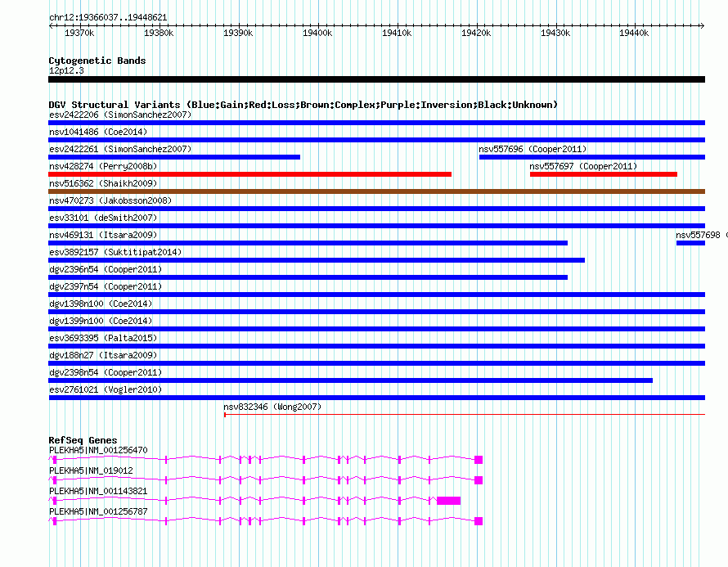Image resolution: width=728 pixels, height=567 pixels.
Task: Select the nsv832346 (Wong2007) label
Action: point(272,407)
